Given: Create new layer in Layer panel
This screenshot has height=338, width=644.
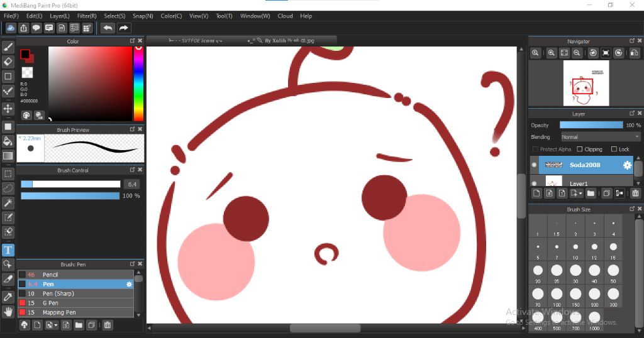Looking at the screenshot, I should coord(536,194).
